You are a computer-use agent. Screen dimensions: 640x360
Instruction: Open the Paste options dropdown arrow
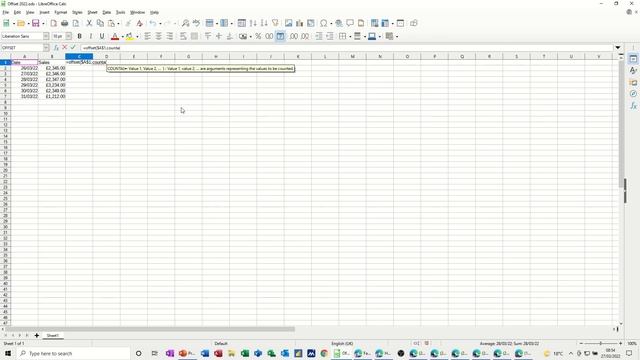[118, 23]
